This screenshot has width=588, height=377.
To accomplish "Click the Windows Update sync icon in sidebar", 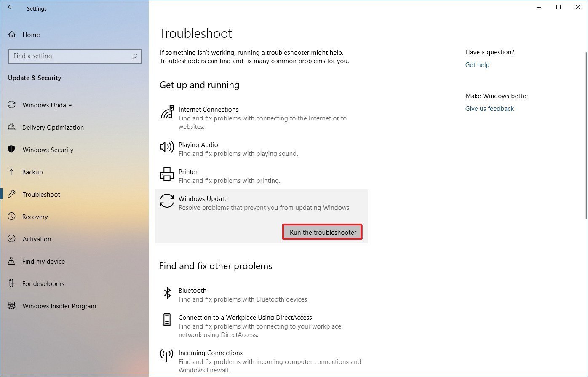I will pos(12,105).
